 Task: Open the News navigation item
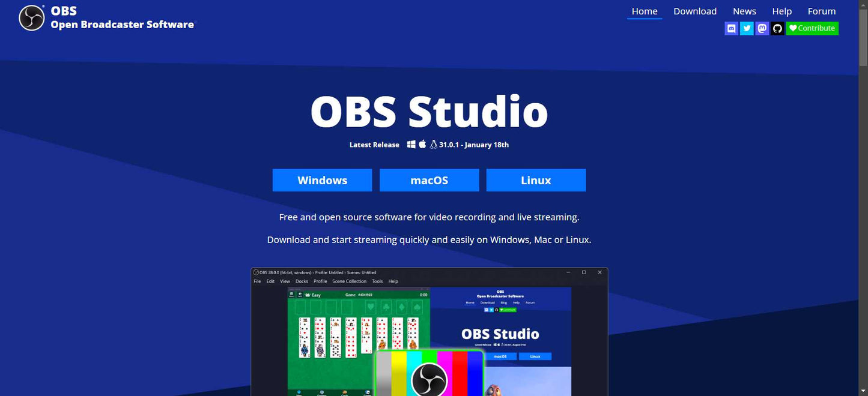(744, 11)
